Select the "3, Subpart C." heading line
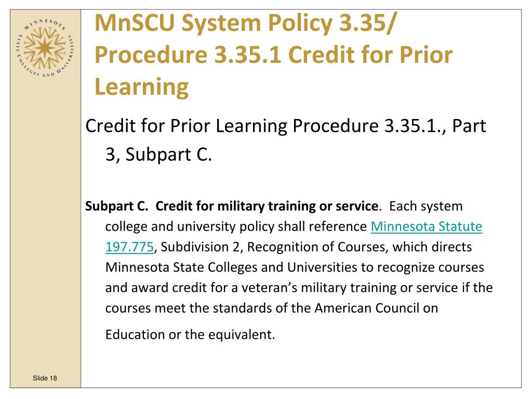Viewport: 532px width, 399px height. [158, 155]
